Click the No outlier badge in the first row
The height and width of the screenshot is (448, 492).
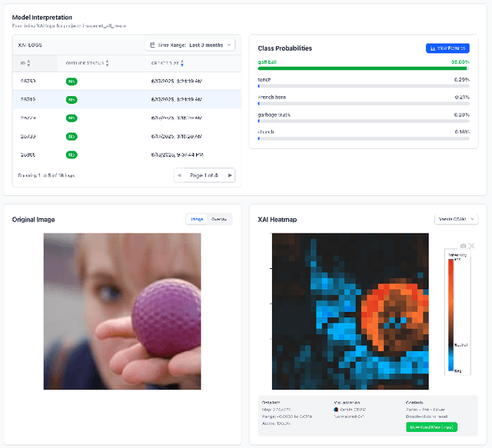coord(71,81)
